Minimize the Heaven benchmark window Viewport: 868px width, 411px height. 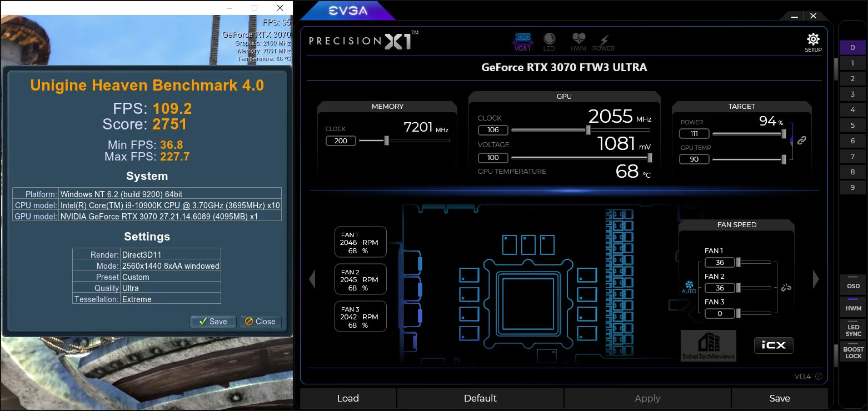click(228, 8)
